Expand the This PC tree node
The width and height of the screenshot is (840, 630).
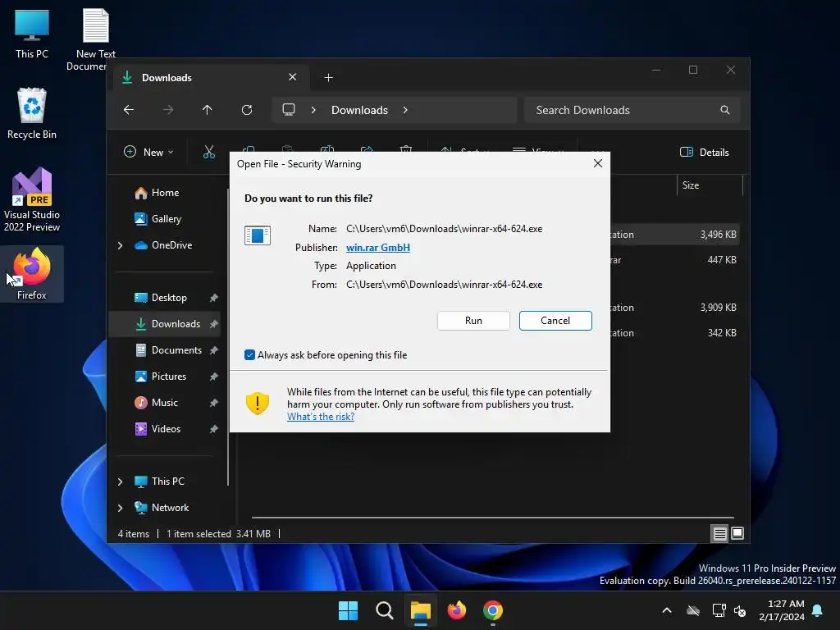click(120, 482)
